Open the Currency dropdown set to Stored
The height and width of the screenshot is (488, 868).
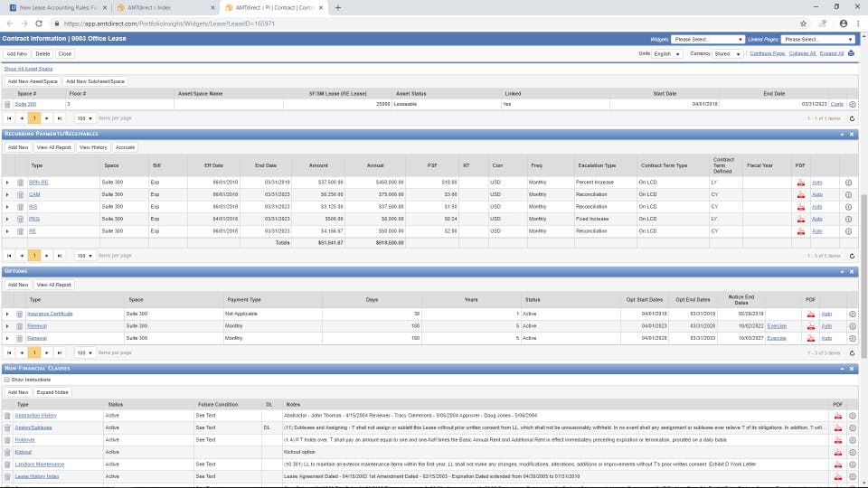click(726, 53)
